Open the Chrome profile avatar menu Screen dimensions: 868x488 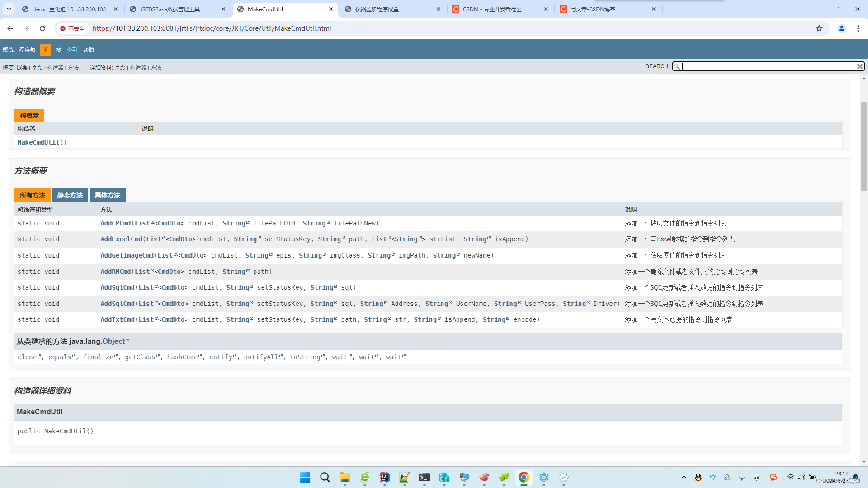[x=842, y=28]
